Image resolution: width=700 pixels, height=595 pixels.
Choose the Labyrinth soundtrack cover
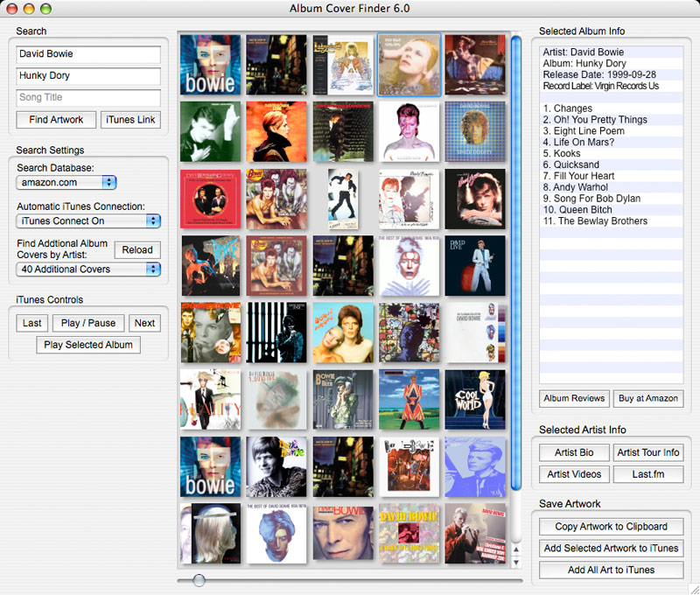[343, 65]
